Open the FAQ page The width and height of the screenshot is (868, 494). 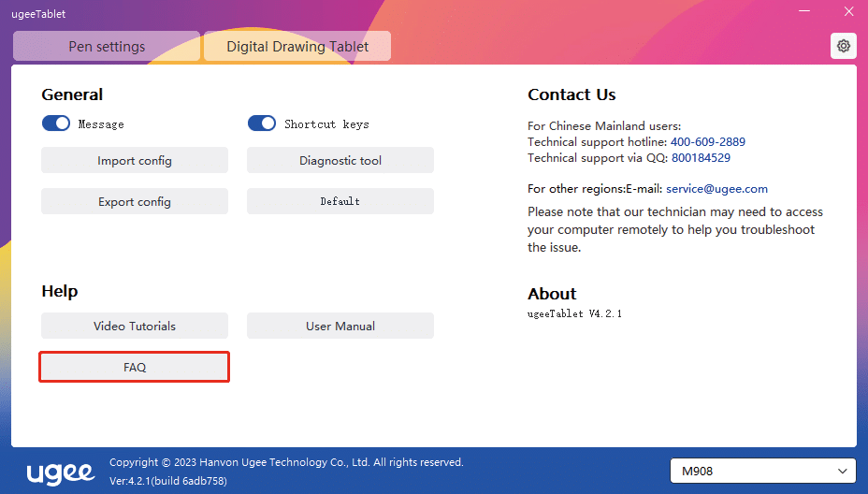[135, 367]
